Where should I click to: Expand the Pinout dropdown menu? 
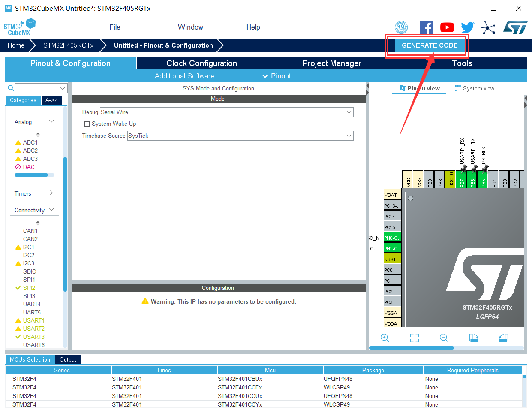[277, 76]
